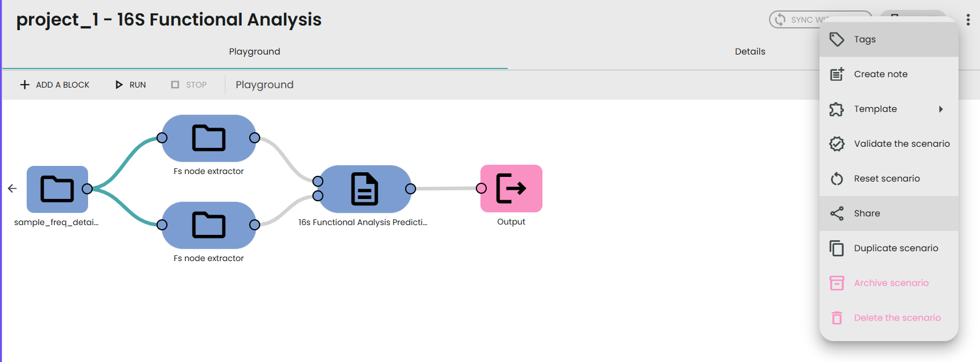Screen dimensions: 980x362
Task: Click the Create note icon
Action: tap(836, 74)
